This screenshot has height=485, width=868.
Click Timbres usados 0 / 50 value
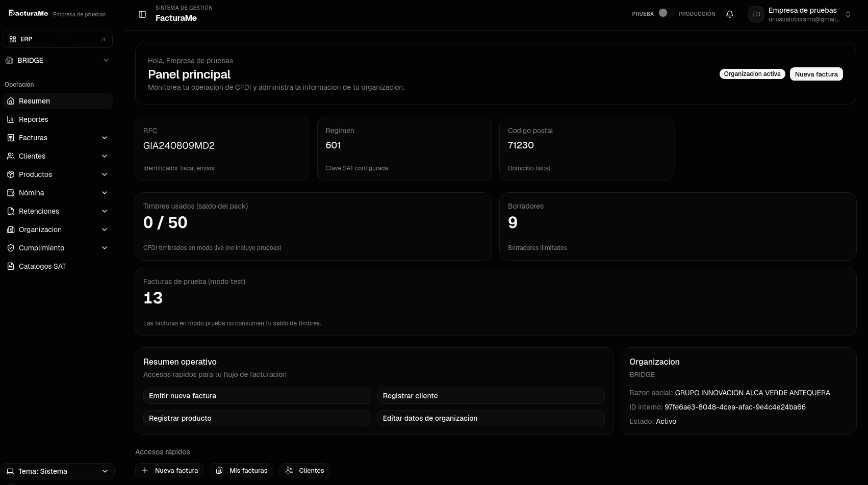(165, 222)
